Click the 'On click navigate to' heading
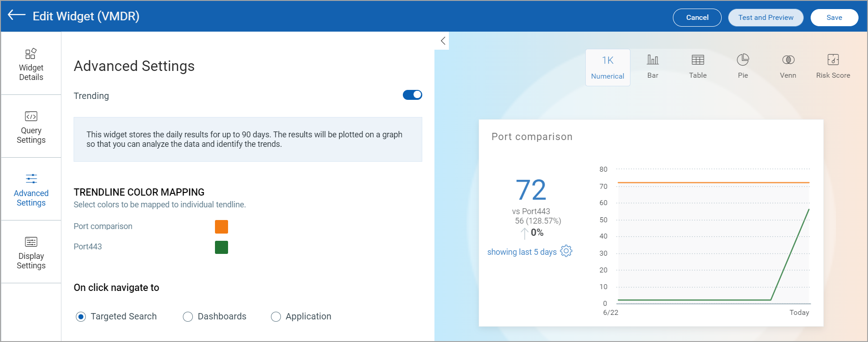Viewport: 868px width, 342px height. (117, 288)
